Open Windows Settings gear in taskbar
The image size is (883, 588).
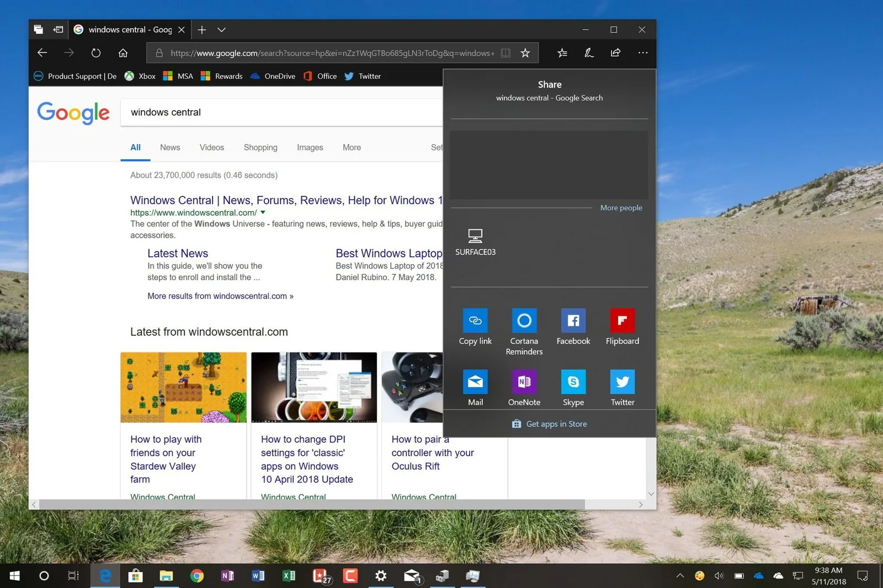coord(381,576)
